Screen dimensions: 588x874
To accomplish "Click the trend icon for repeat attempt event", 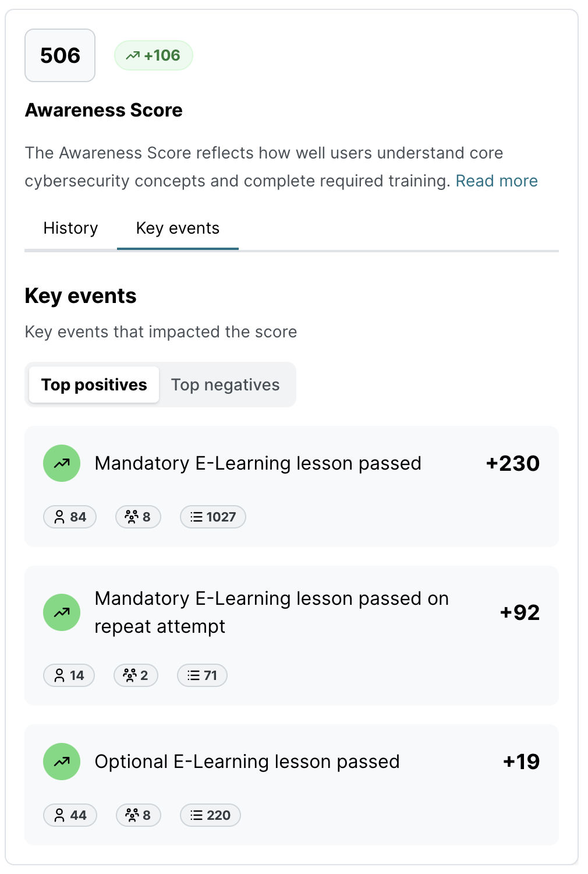I will coord(62,612).
